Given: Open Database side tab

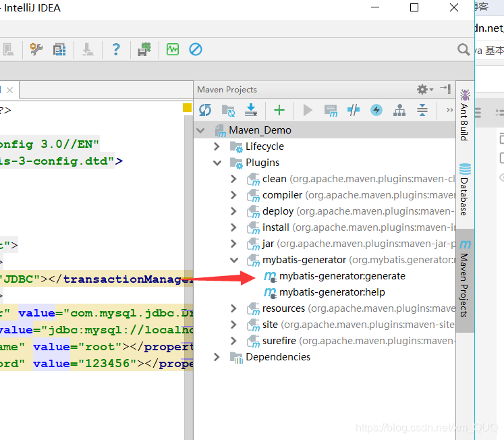Looking at the screenshot, I should coord(464,190).
